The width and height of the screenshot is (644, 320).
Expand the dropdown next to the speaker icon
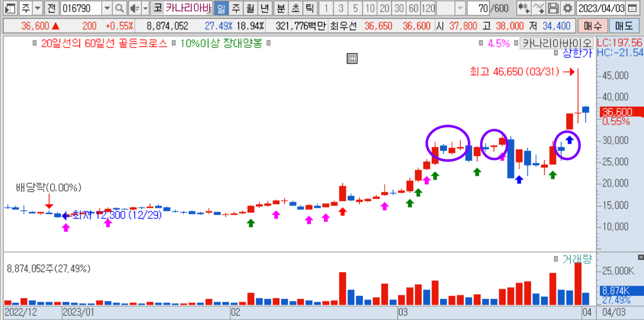click(x=145, y=8)
